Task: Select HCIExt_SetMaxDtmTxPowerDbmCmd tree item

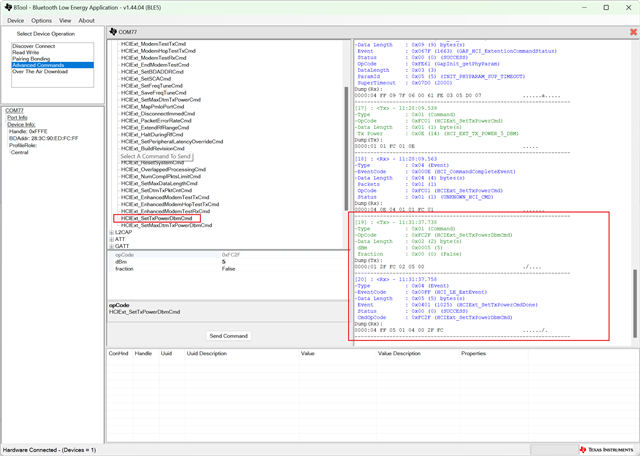Action: (167, 225)
